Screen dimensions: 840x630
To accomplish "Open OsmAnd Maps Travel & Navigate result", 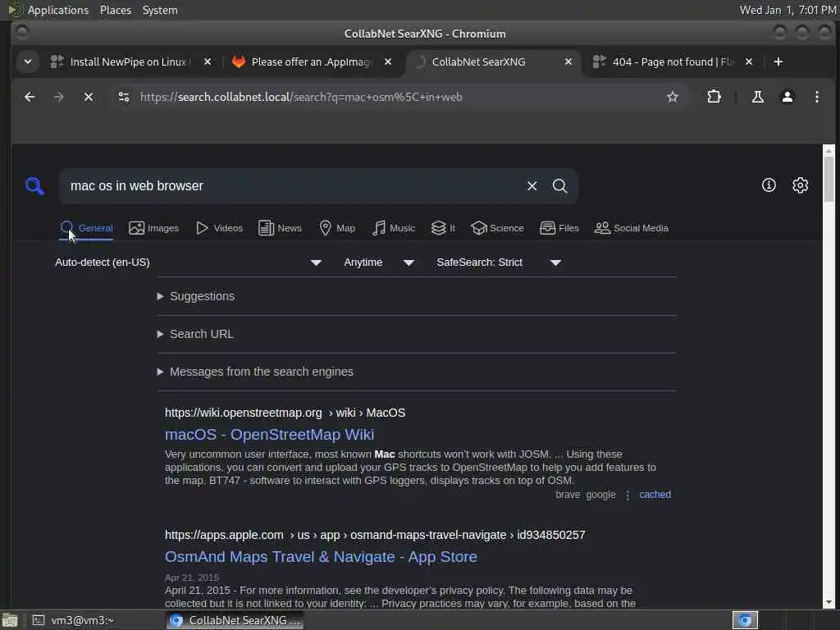I will 321,557.
